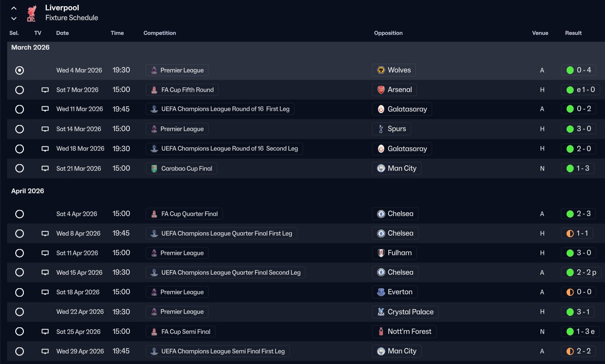Click the March 2026 month heading
This screenshot has width=605, height=364.
(31, 48)
